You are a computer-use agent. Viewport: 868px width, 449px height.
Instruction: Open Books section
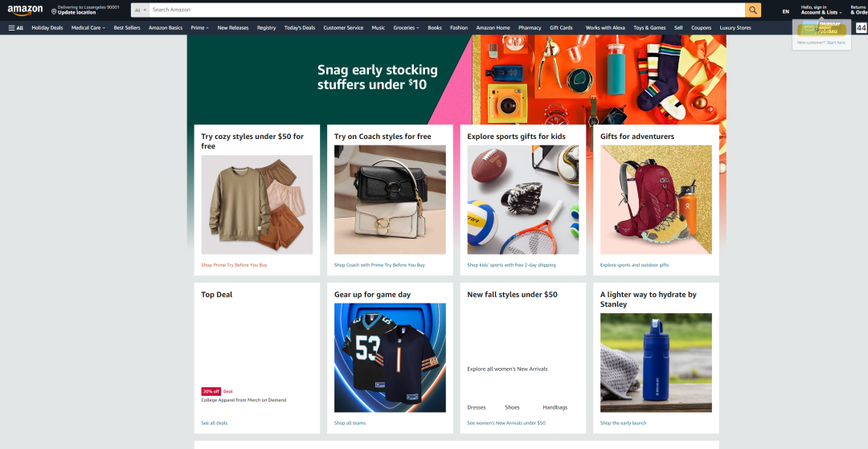pos(435,27)
